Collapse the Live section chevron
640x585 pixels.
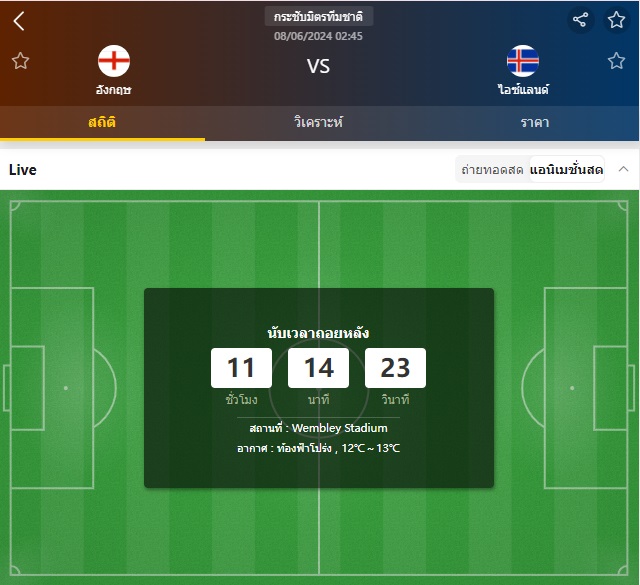tap(623, 169)
